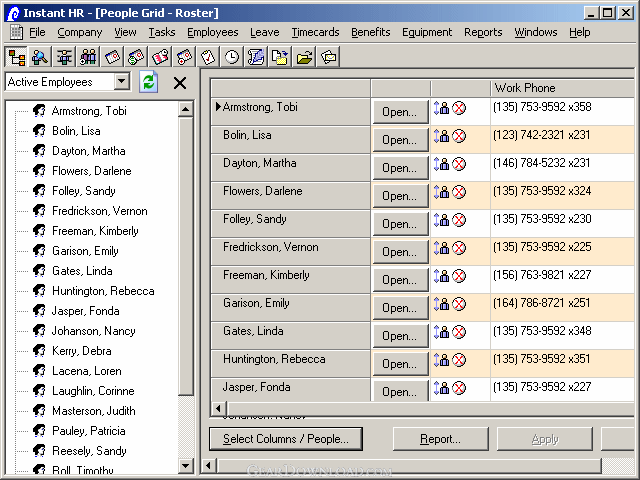Click the red X for Armstrong, Tobi
The height and width of the screenshot is (480, 640).
pyautogui.click(x=459, y=108)
